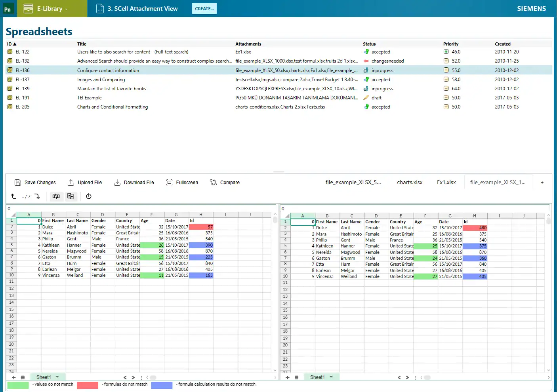Click the CREATE... button

point(204,9)
